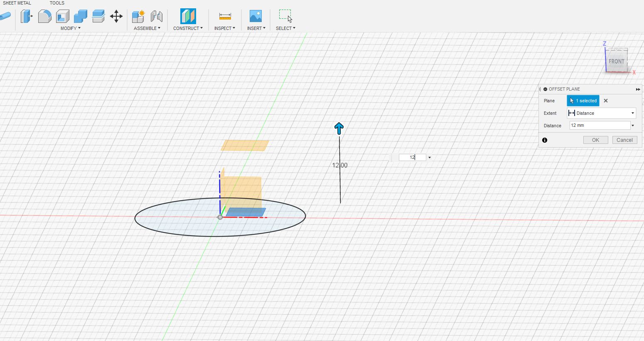
Task: Click the Insert Canvas image icon
Action: pyautogui.click(x=256, y=16)
